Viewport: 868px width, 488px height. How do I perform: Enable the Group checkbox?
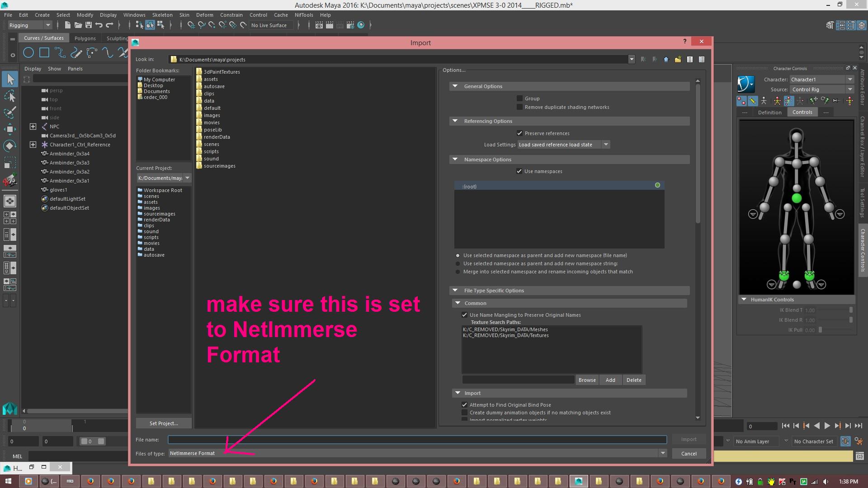pyautogui.click(x=519, y=98)
